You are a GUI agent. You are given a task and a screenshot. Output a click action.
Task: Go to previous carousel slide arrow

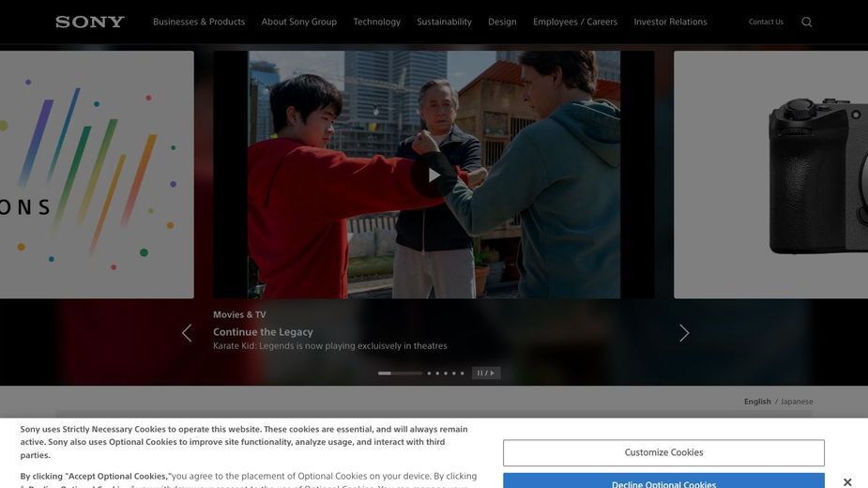click(x=187, y=333)
